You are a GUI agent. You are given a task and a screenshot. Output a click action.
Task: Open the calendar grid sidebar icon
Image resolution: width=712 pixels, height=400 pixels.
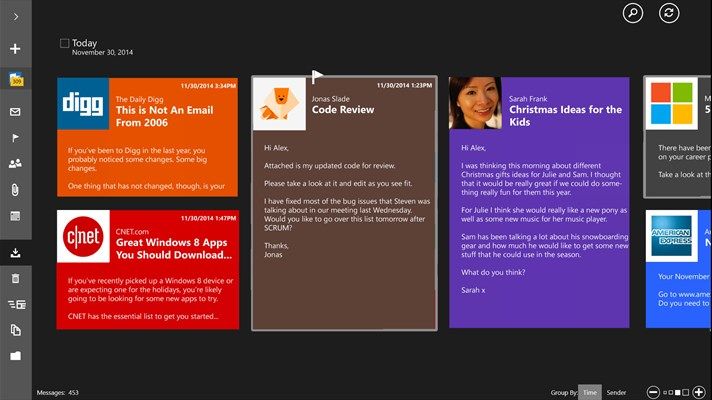[x=15, y=216]
